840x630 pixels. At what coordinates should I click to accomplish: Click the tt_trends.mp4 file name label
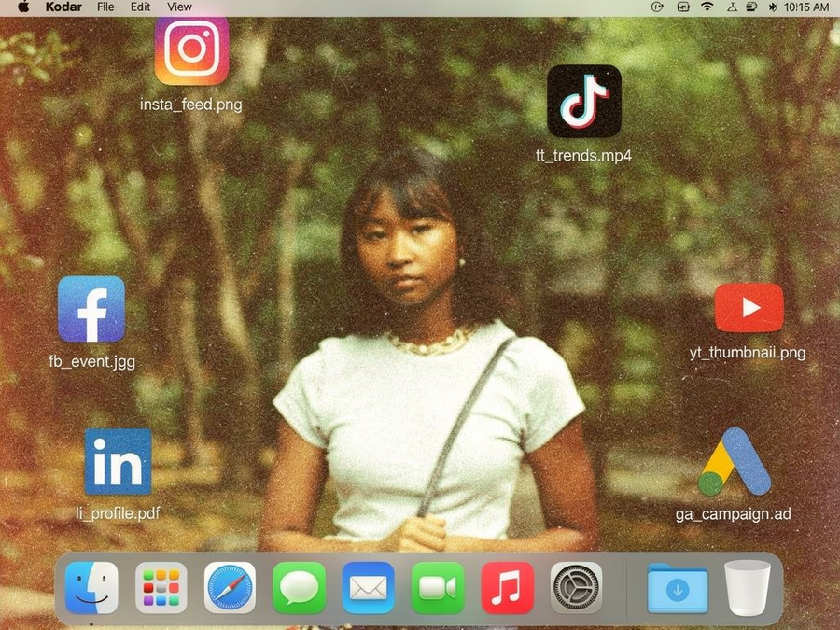point(583,155)
